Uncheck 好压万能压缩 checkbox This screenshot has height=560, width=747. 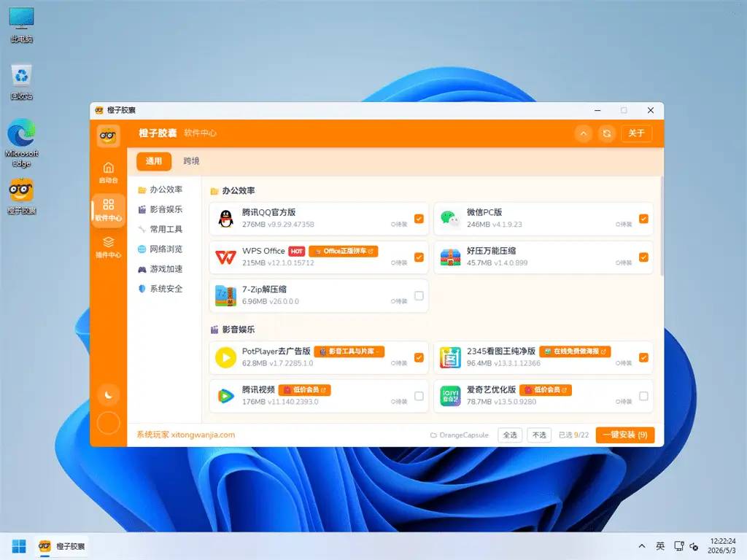(643, 257)
